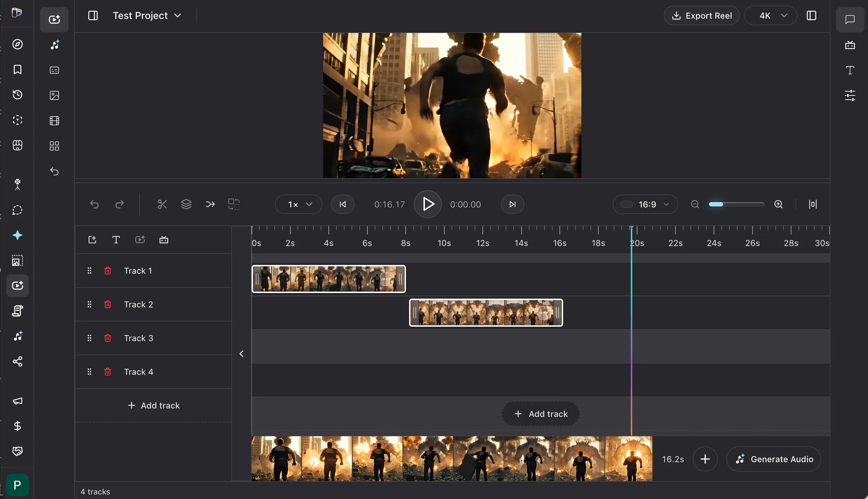The image size is (868, 499).
Task: Open the film strip video panel icon
Action: pos(54,121)
